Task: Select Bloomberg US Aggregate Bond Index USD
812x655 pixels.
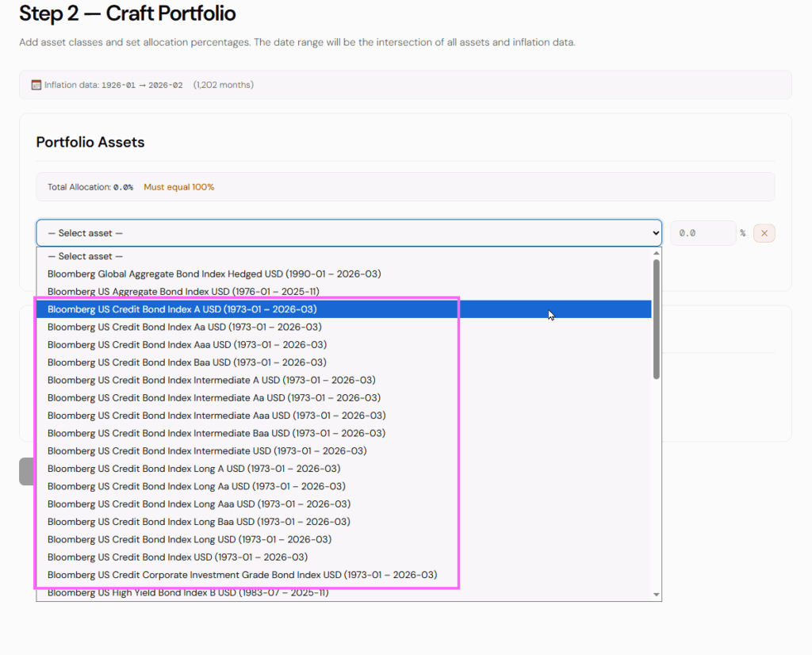Action: point(183,292)
